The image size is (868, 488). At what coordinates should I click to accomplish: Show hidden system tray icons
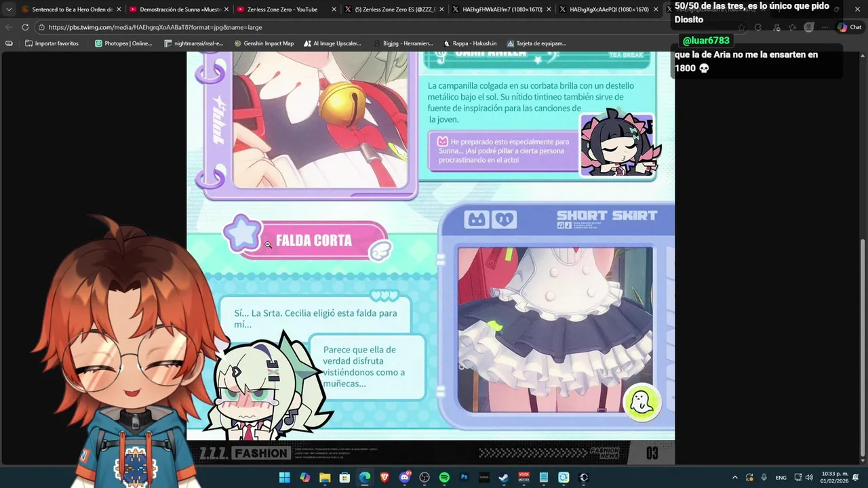click(x=734, y=477)
